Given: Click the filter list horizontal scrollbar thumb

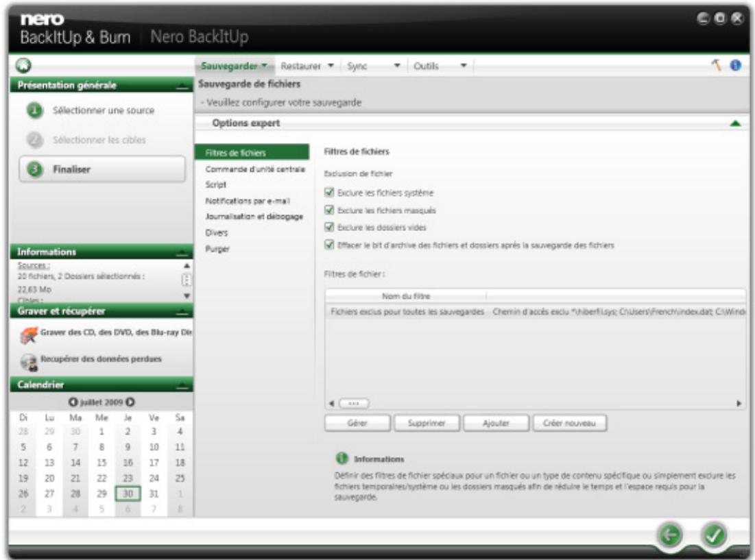Looking at the screenshot, I should (354, 403).
